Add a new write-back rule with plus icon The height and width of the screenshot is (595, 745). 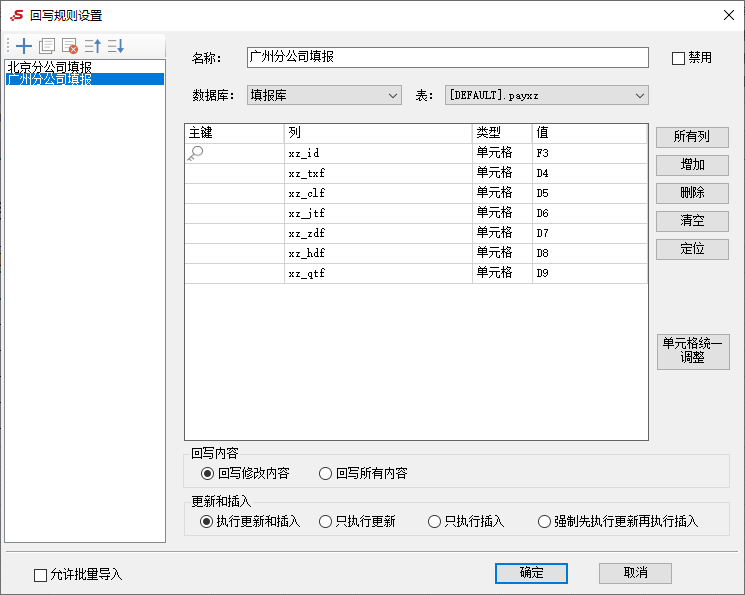coord(24,46)
